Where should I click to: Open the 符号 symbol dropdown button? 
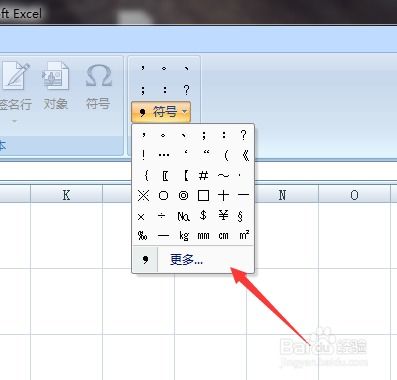(x=161, y=112)
